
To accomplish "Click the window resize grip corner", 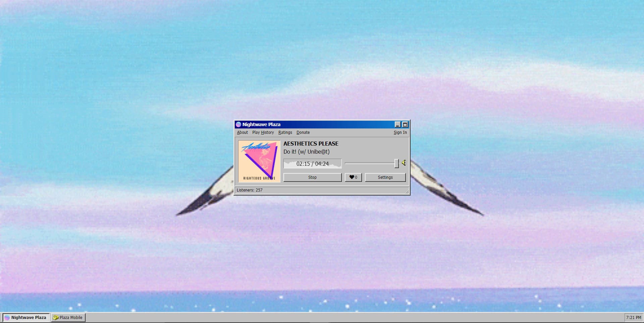I will click(407, 192).
